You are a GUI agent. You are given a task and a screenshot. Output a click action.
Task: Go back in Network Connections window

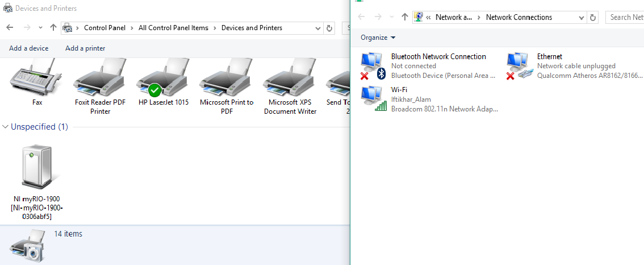point(361,17)
